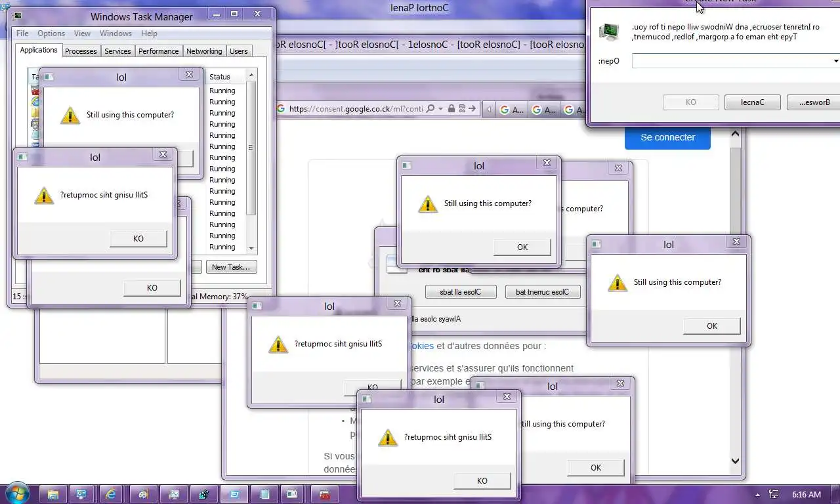Select the first Google browser tab

[511, 109]
